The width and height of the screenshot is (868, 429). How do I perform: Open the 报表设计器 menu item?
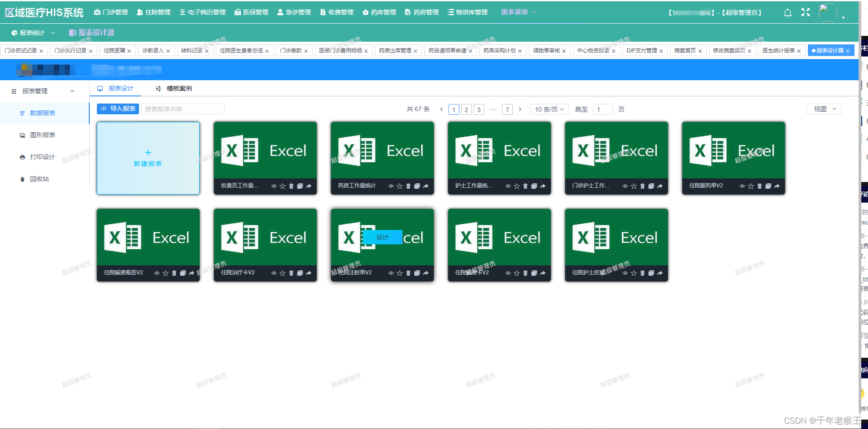[92, 33]
